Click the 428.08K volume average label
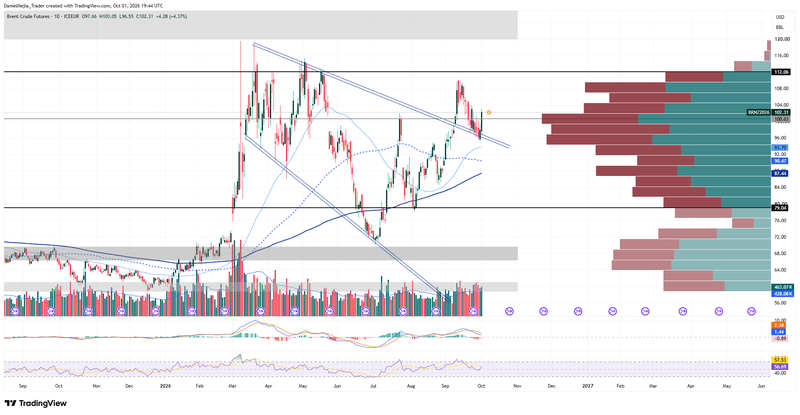The height and width of the screenshot is (415, 800). coord(782,294)
